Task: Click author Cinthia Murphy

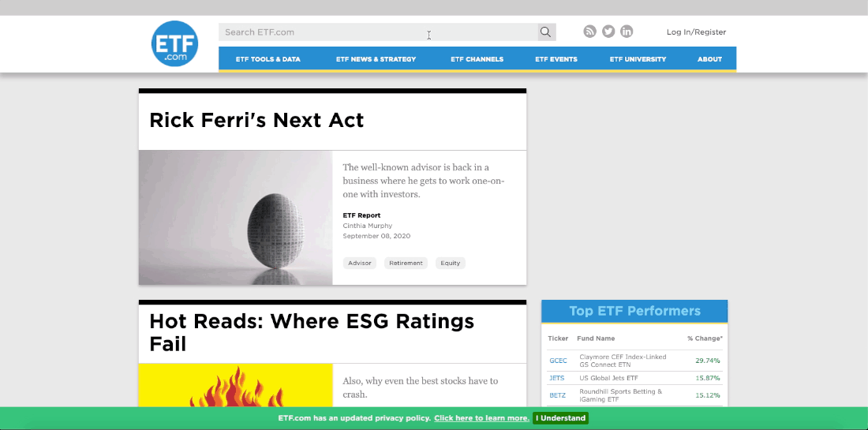Action: click(368, 226)
